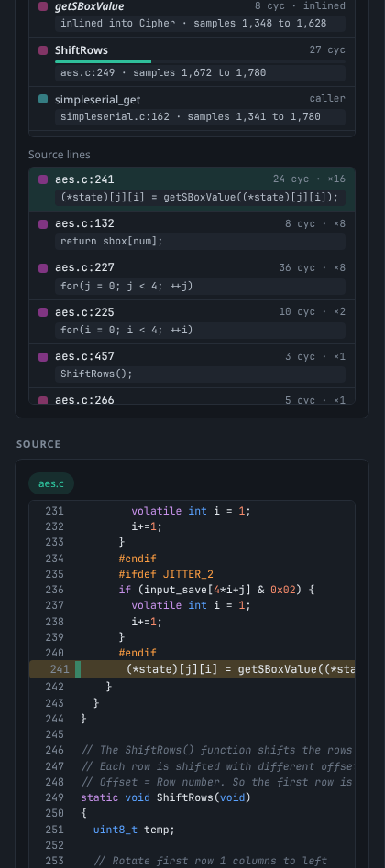Click line number 249 of ShiftRows definition
Screen dimensions: 385x868
pos(54,797)
